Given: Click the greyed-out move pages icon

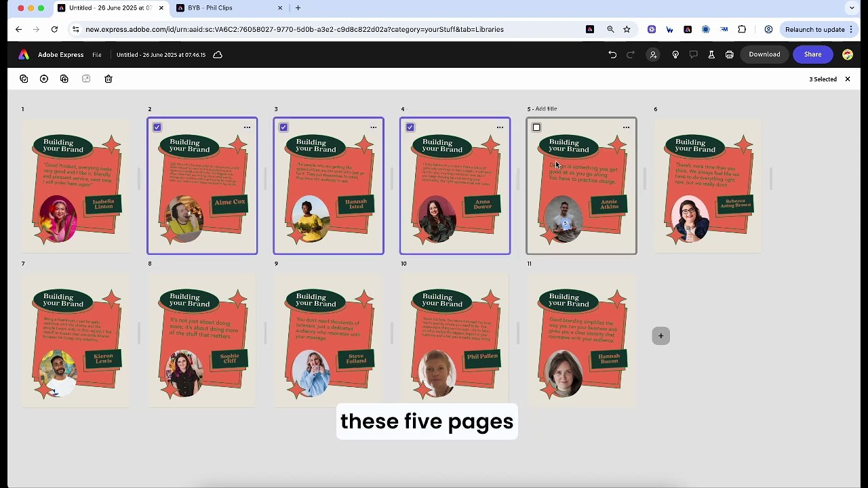Looking at the screenshot, I should (86, 79).
